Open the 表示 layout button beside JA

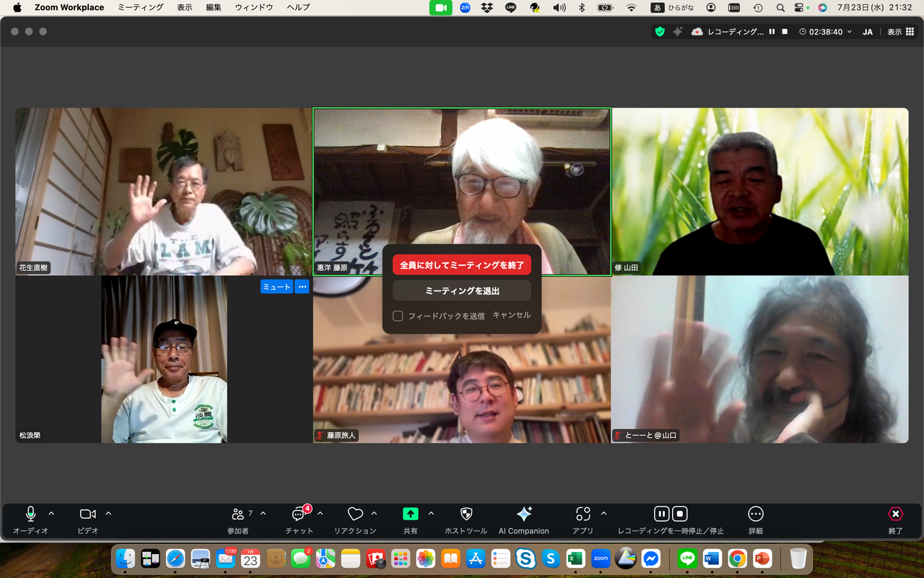(x=899, y=32)
